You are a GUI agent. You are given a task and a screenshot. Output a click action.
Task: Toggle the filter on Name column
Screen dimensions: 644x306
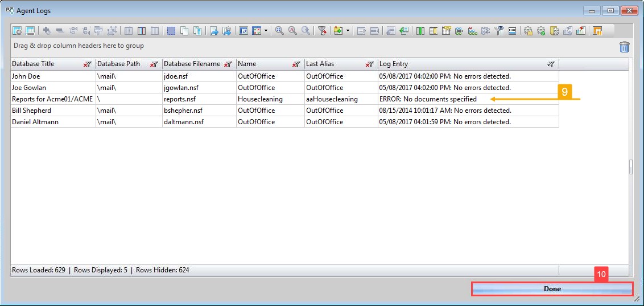[x=296, y=64]
